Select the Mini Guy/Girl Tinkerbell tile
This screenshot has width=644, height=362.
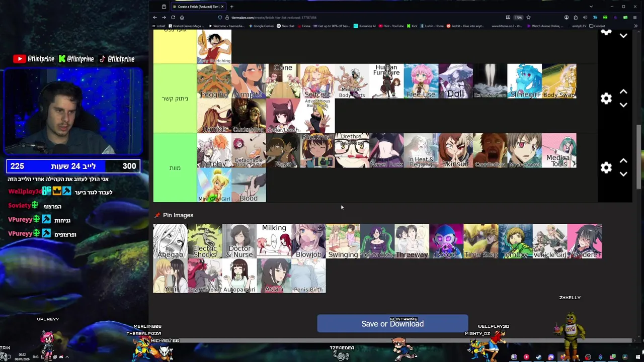pos(214,185)
